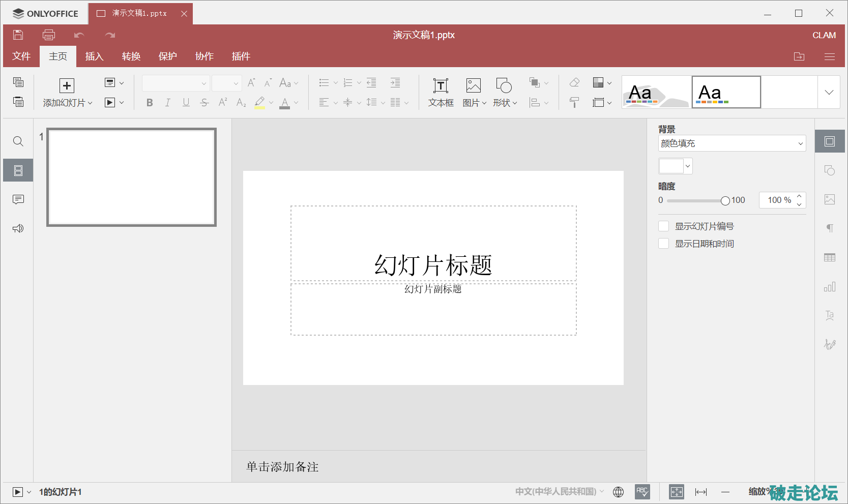Click the clear style eraser icon

[x=574, y=82]
